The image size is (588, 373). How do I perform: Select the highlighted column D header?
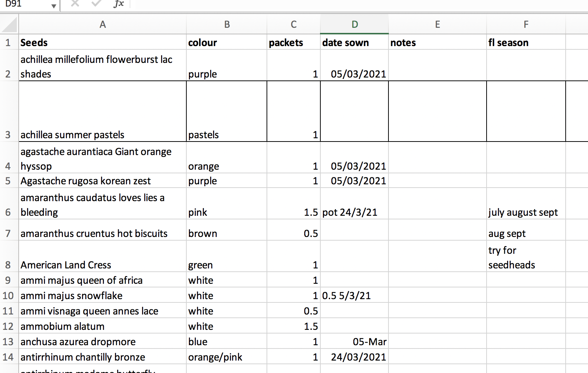pyautogui.click(x=354, y=25)
